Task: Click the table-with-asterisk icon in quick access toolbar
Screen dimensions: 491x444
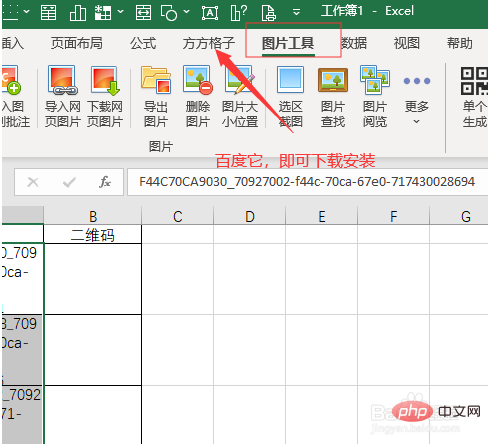Action: point(103,13)
